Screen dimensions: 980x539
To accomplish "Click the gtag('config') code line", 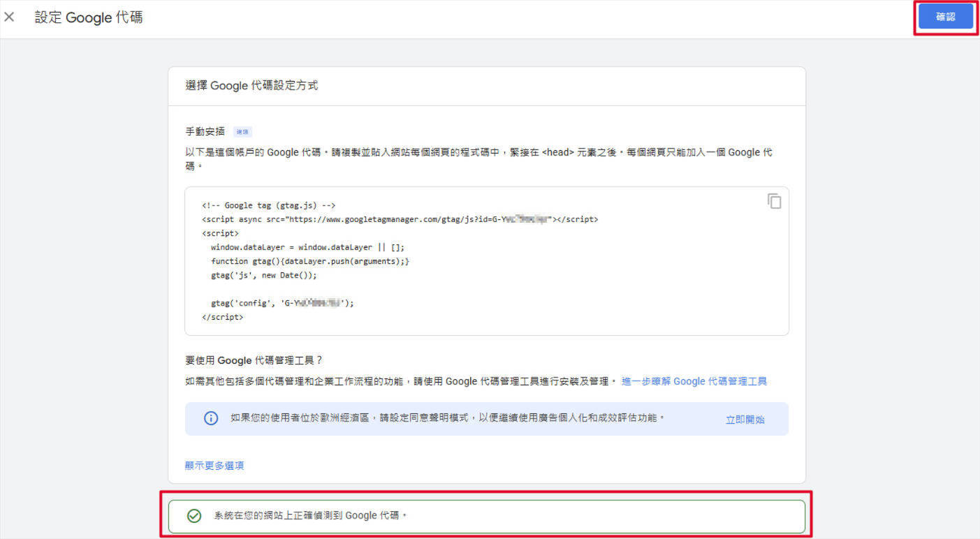I will (x=282, y=303).
